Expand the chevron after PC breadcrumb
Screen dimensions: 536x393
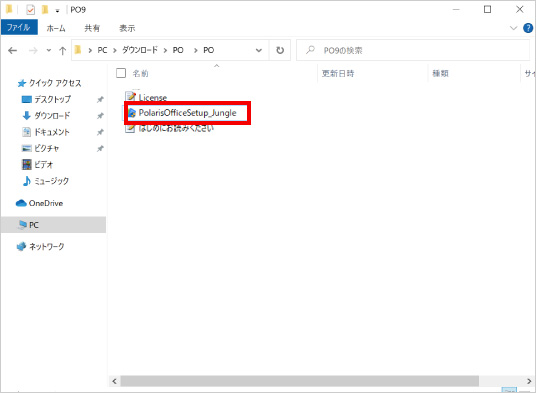(x=115, y=51)
